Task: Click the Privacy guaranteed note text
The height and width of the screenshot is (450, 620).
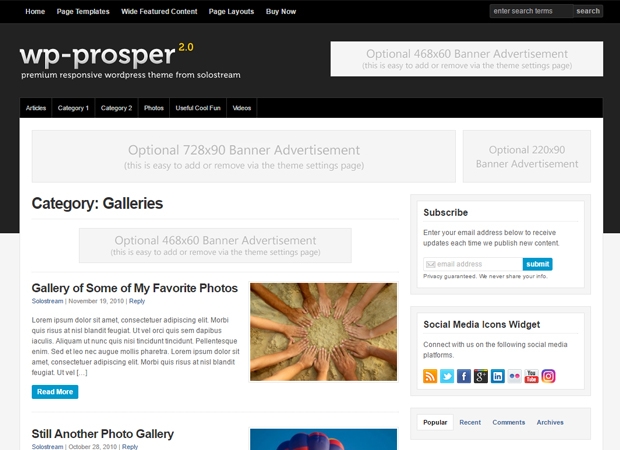Action: (x=485, y=276)
